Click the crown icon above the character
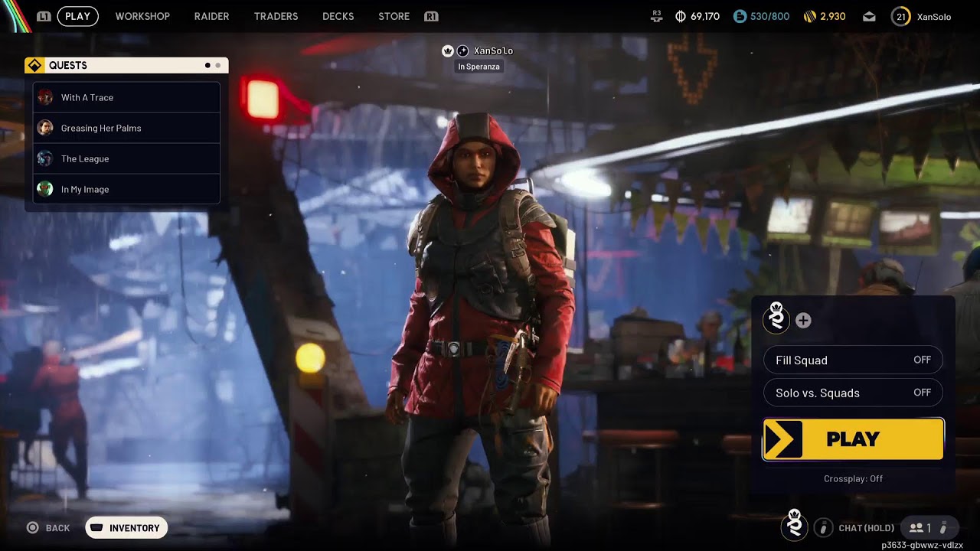 (448, 51)
